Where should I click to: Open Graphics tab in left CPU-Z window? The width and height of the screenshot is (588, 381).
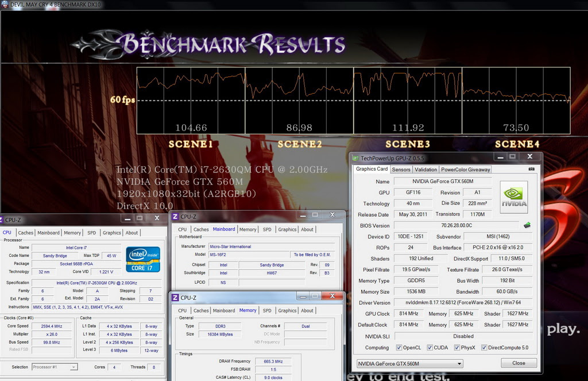(112, 233)
